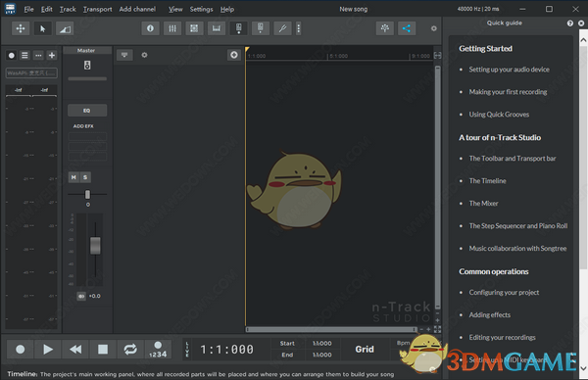The height and width of the screenshot is (380, 588).
Task: Open the Grid snapping button
Action: click(365, 350)
